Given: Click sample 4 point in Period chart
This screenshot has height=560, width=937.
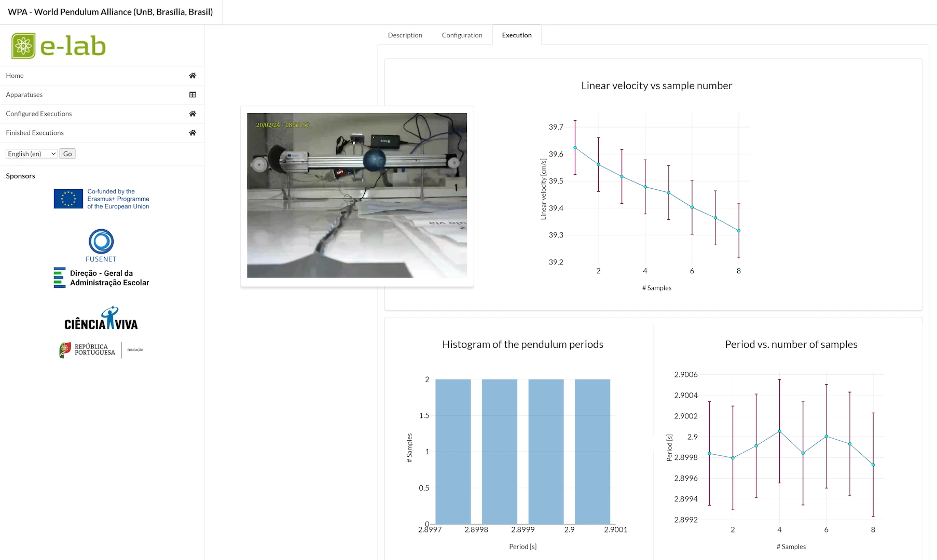Looking at the screenshot, I should [779, 431].
